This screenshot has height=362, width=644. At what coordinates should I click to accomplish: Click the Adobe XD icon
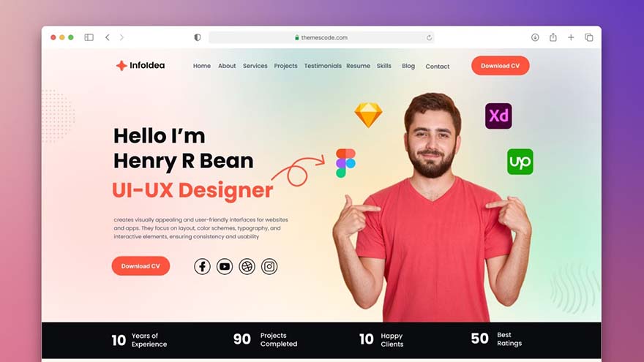498,116
